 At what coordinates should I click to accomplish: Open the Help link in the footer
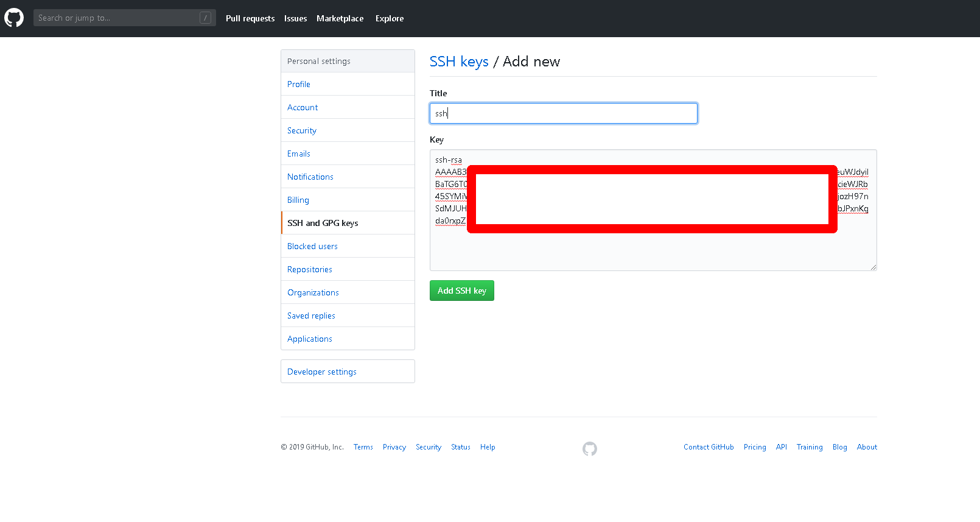point(488,447)
